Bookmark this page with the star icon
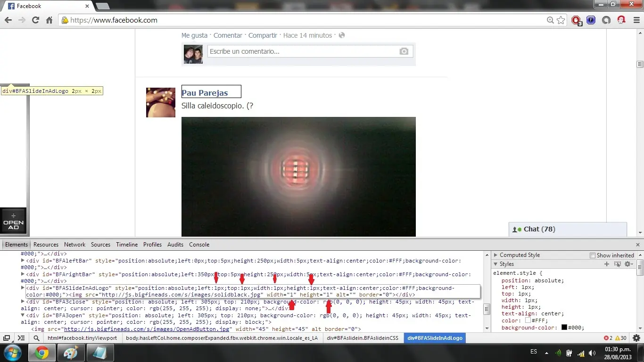 click(561, 20)
